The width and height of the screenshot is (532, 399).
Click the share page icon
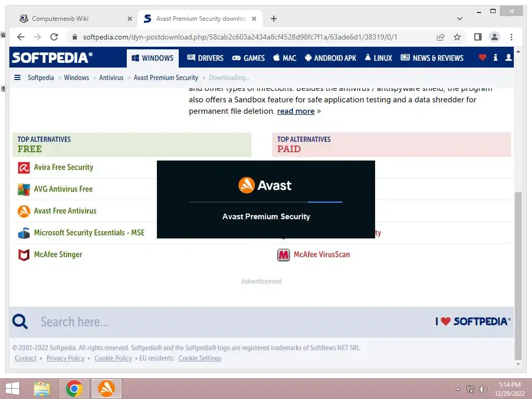pos(441,37)
